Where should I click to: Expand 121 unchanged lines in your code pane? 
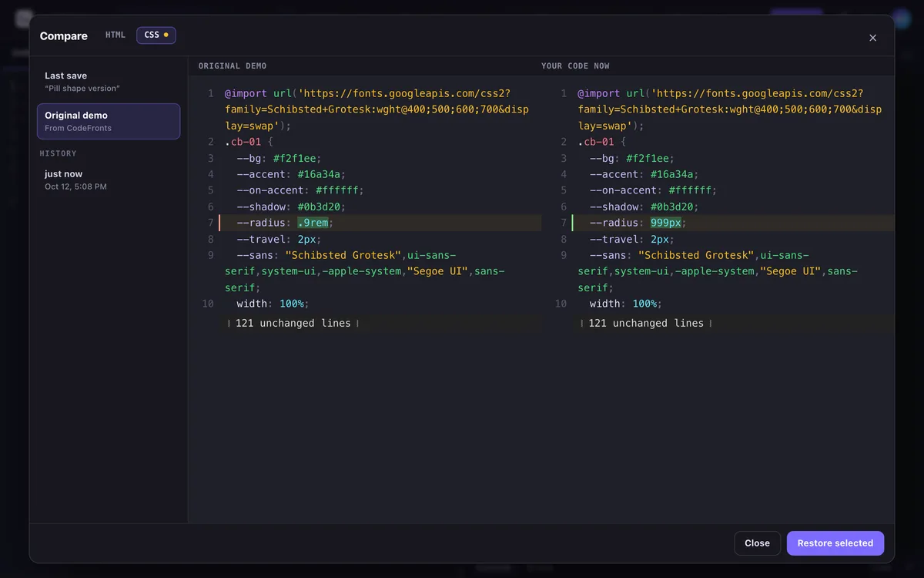(646, 324)
